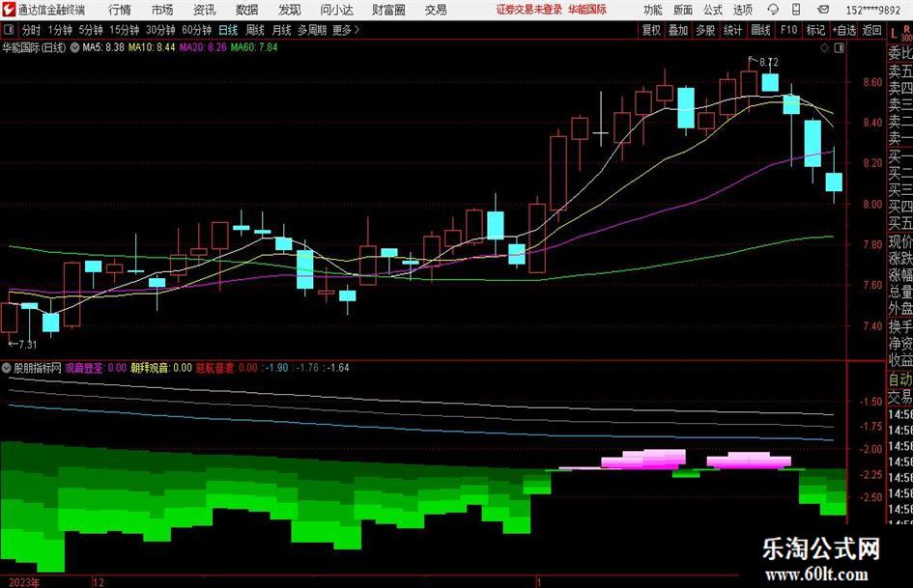The width and height of the screenshot is (913, 588).
Task: Open the 数据 menu
Action: tap(247, 10)
